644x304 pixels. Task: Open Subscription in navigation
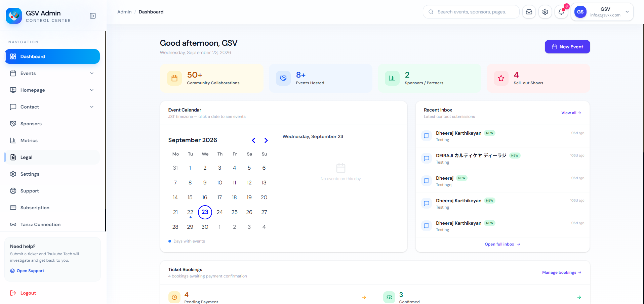coord(52,208)
